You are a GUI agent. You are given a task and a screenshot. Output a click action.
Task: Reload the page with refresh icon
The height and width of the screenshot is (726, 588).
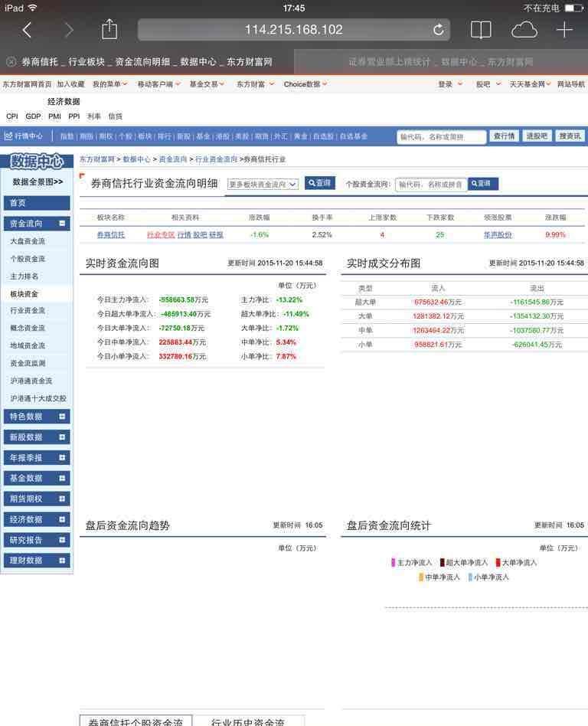click(438, 30)
